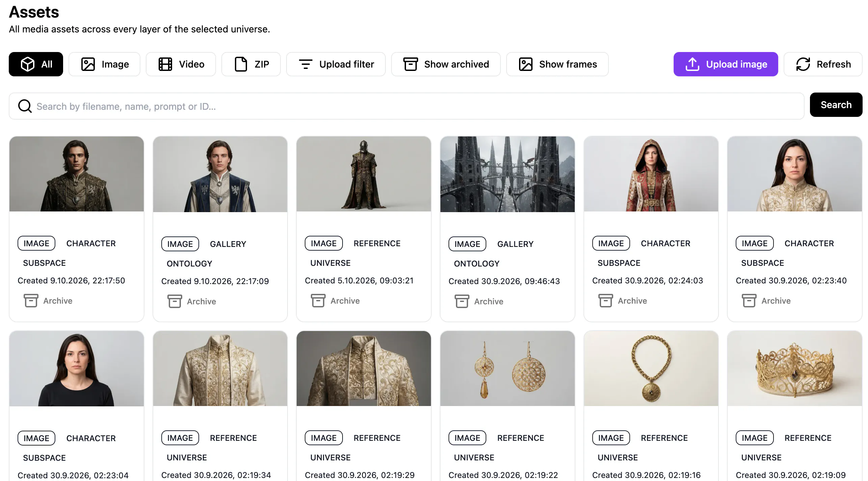Open the gold necklace reference thumbnail

coord(651,369)
